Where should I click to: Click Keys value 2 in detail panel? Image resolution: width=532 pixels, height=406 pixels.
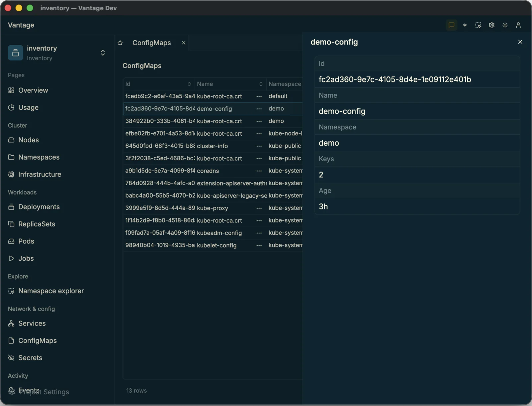pyautogui.click(x=321, y=175)
